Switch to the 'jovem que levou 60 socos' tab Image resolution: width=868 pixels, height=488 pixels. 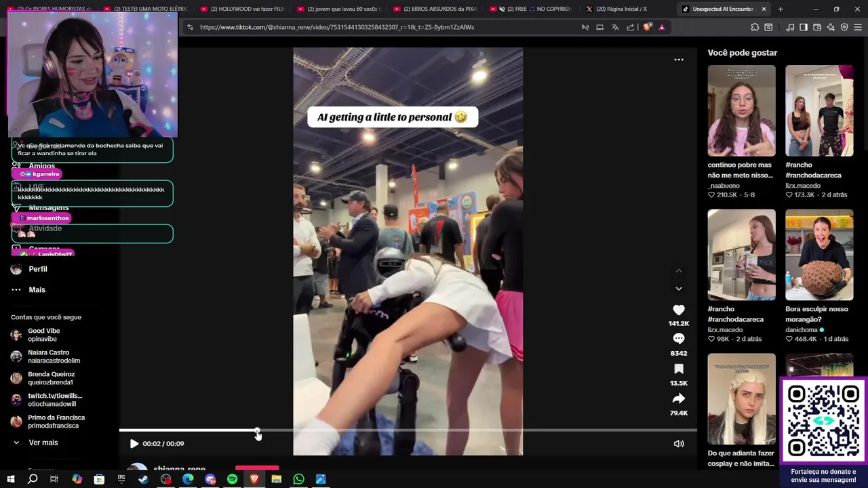[339, 9]
